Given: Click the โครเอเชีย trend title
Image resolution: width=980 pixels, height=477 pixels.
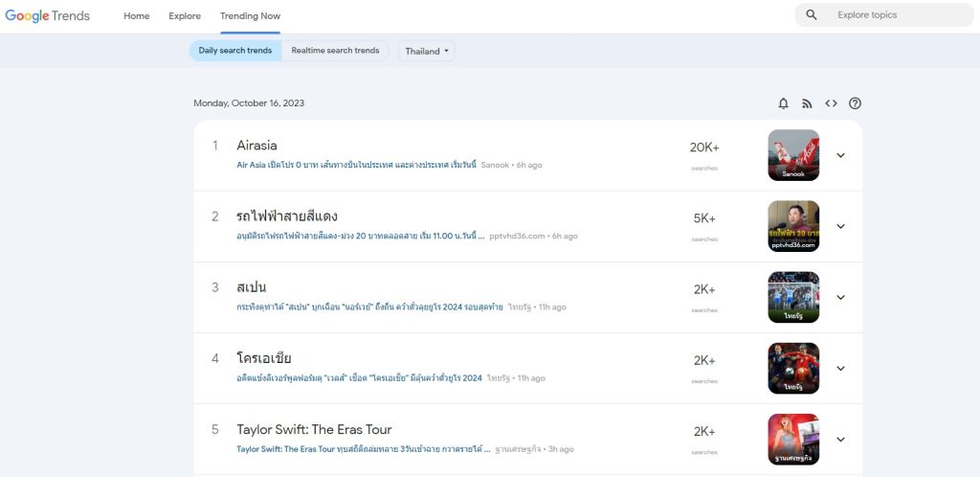Looking at the screenshot, I should (264, 359).
